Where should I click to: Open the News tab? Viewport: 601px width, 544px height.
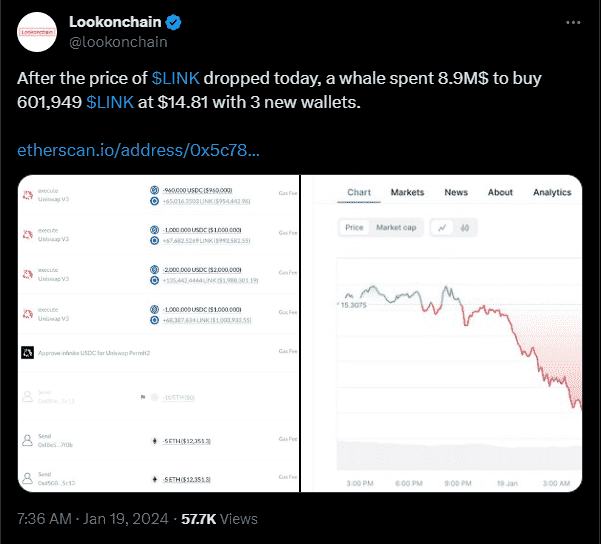(456, 192)
